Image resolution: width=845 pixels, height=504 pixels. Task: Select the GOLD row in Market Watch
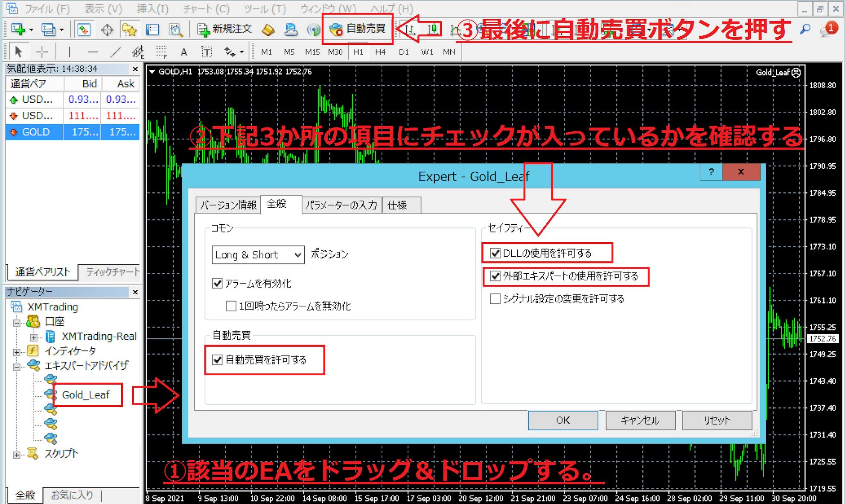tap(73, 132)
